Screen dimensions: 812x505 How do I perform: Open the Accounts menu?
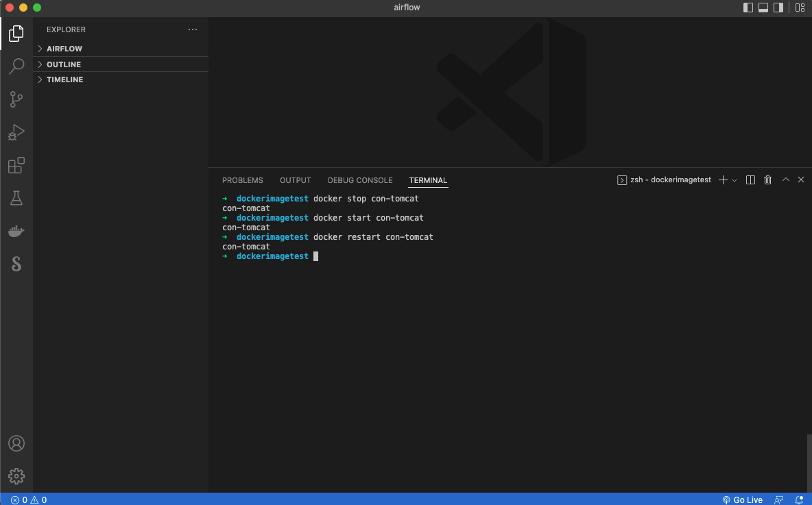pos(16,443)
